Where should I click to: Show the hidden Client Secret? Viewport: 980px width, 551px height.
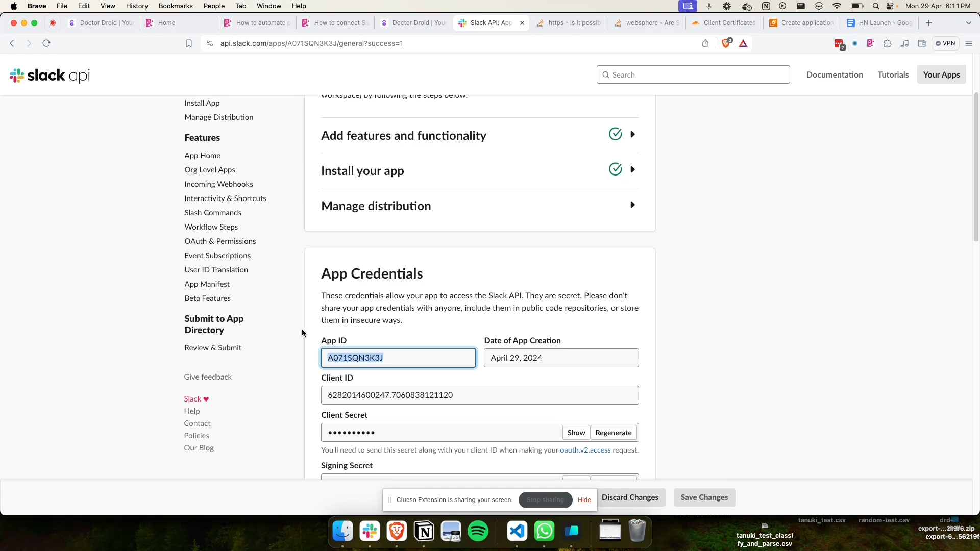(x=576, y=433)
